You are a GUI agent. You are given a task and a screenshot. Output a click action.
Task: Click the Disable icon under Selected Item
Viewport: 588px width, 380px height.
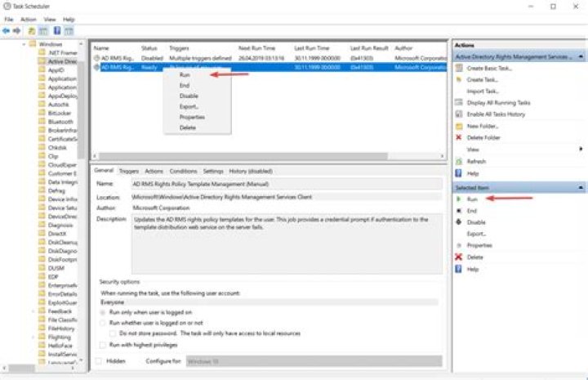point(459,222)
